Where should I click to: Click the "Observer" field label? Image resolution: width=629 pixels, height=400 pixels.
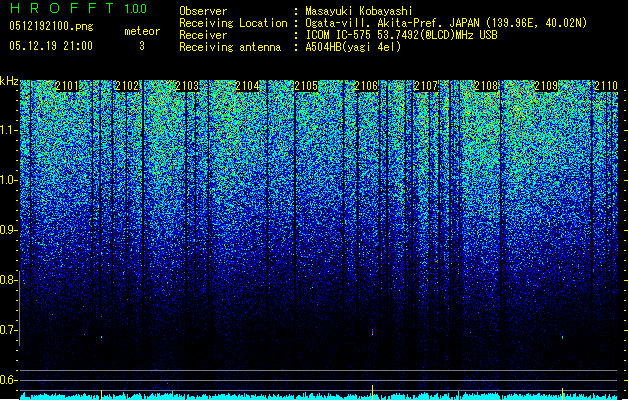pos(203,11)
